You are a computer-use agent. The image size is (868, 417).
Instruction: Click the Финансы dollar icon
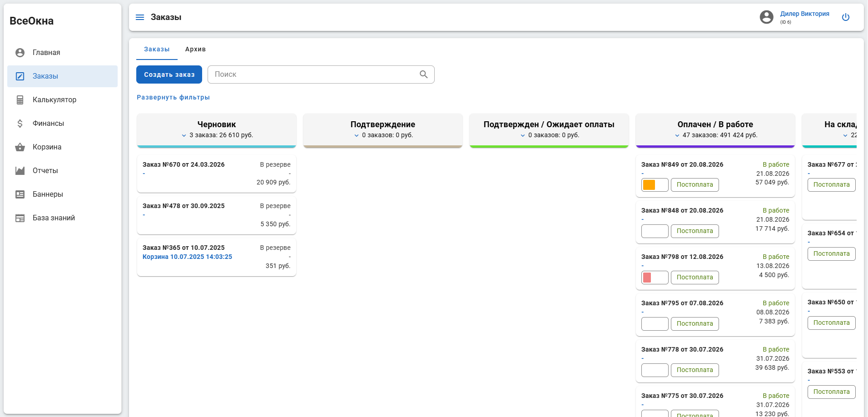(x=20, y=124)
